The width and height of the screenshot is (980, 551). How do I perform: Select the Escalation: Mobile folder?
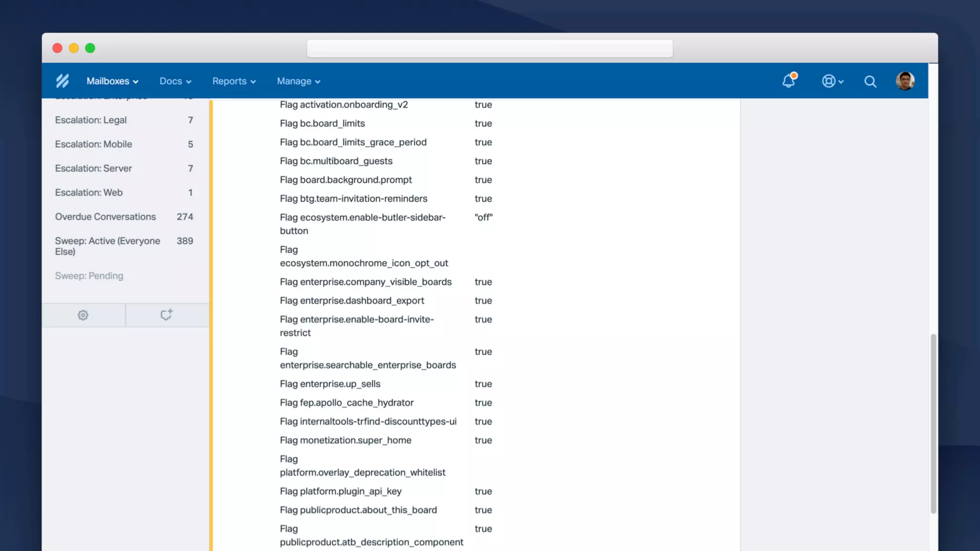124,144
